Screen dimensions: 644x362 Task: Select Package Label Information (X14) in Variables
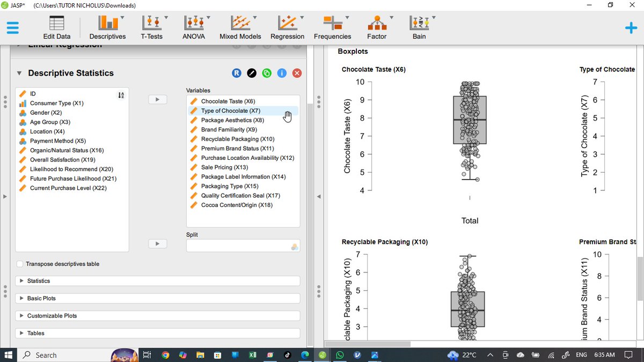[x=243, y=176]
